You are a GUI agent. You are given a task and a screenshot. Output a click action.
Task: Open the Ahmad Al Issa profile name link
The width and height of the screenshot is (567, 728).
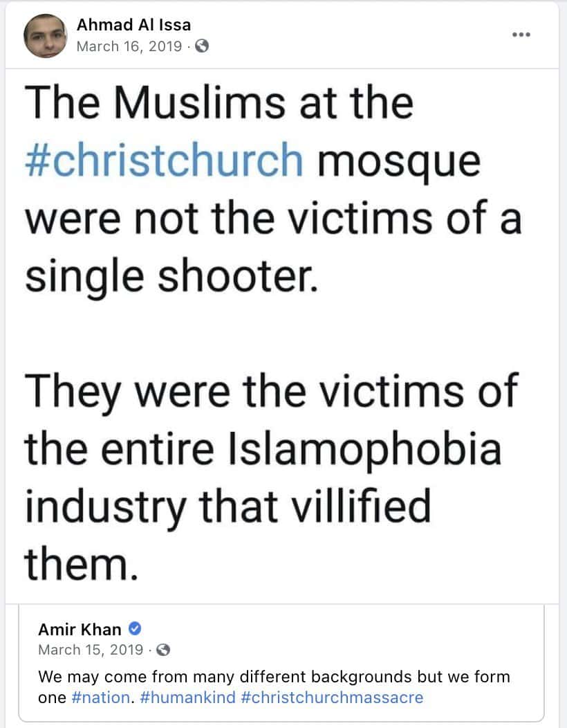pyautogui.click(x=133, y=26)
